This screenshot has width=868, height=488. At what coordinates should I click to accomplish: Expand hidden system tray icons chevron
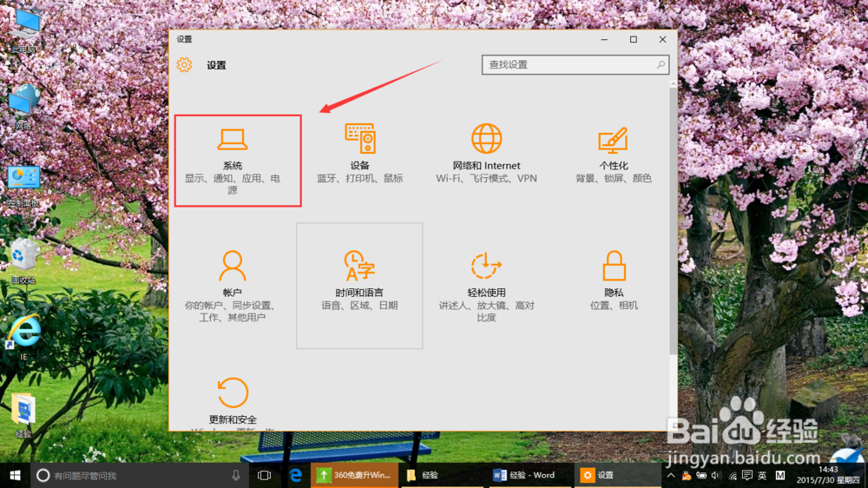click(671, 475)
